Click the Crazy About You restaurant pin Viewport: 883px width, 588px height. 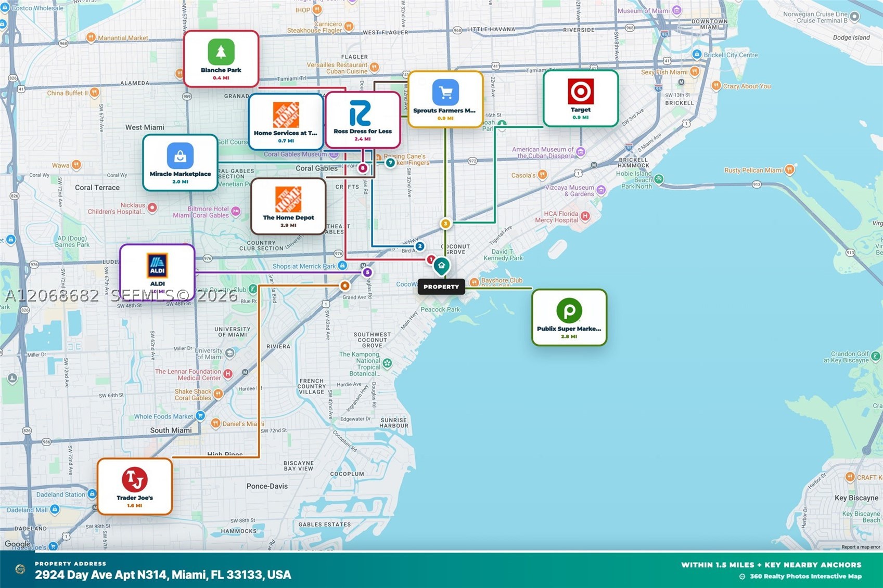coord(716,86)
